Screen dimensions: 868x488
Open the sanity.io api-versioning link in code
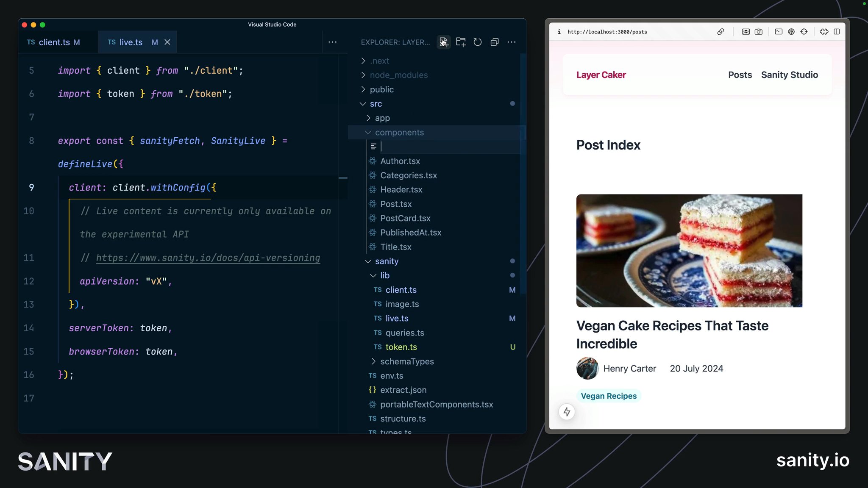(208, 258)
